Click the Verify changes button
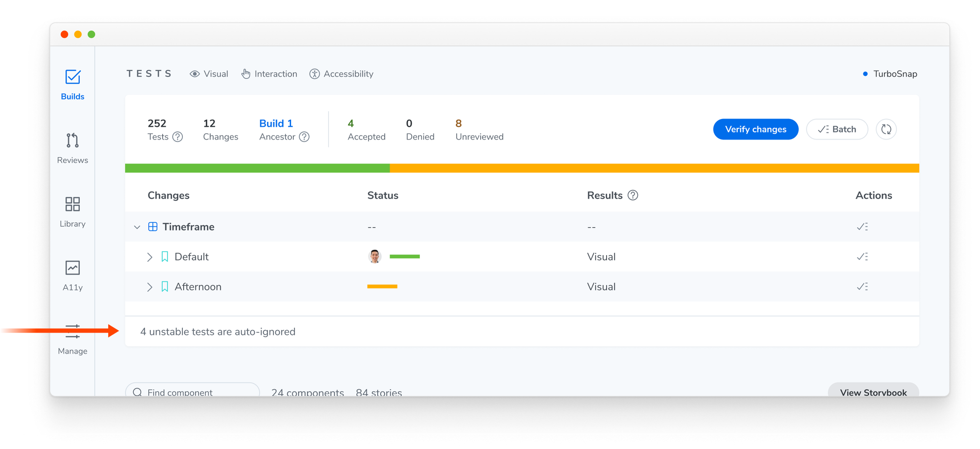980x449 pixels. point(756,129)
